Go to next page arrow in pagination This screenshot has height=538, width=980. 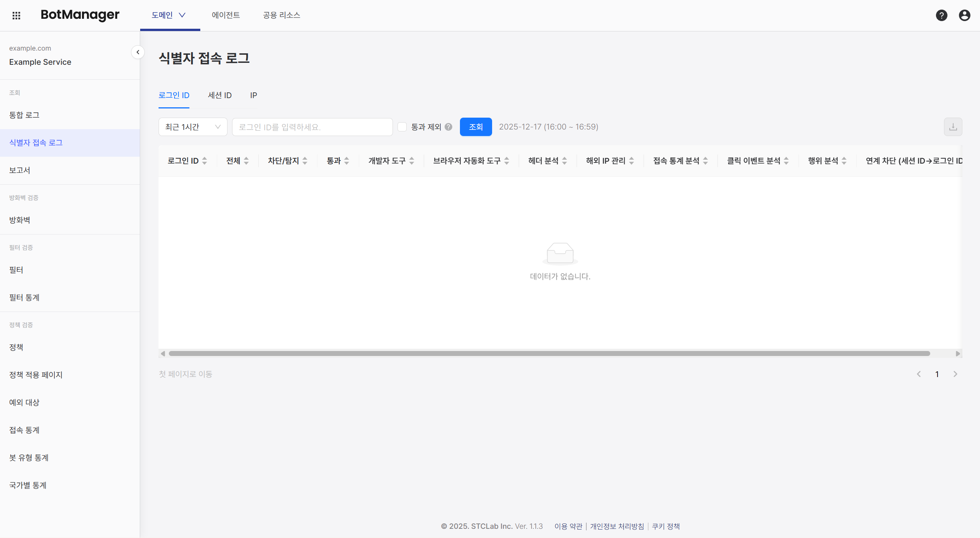point(955,374)
